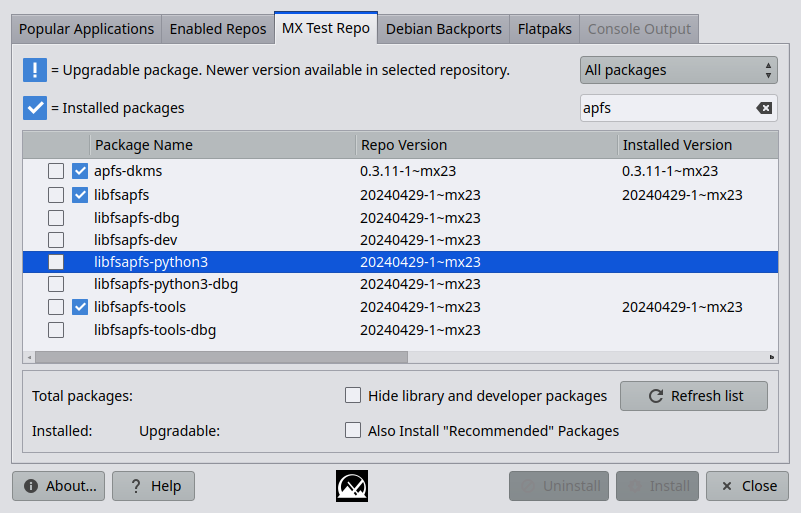The image size is (801, 513).
Task: Select the libfsapfs-dbg package name
Action: click(x=136, y=218)
